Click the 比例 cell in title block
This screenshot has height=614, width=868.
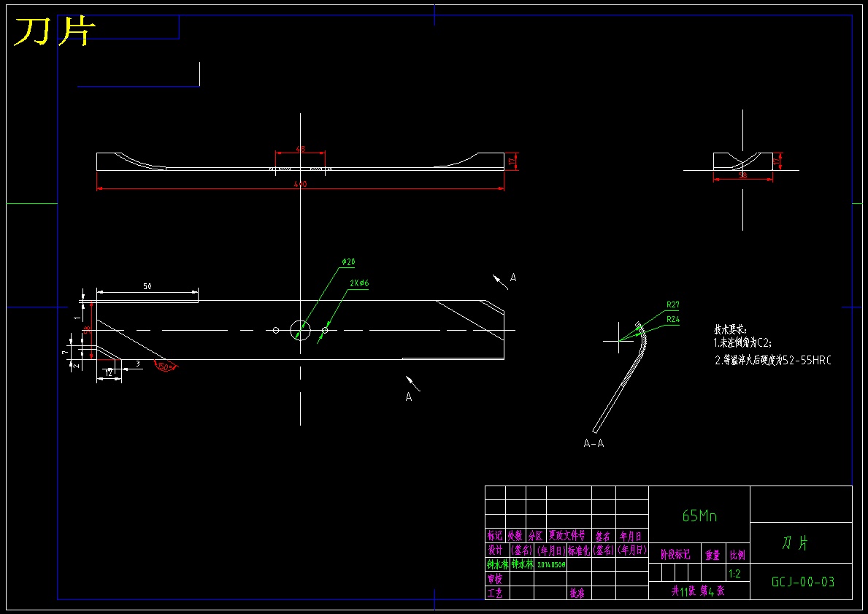[x=737, y=555]
